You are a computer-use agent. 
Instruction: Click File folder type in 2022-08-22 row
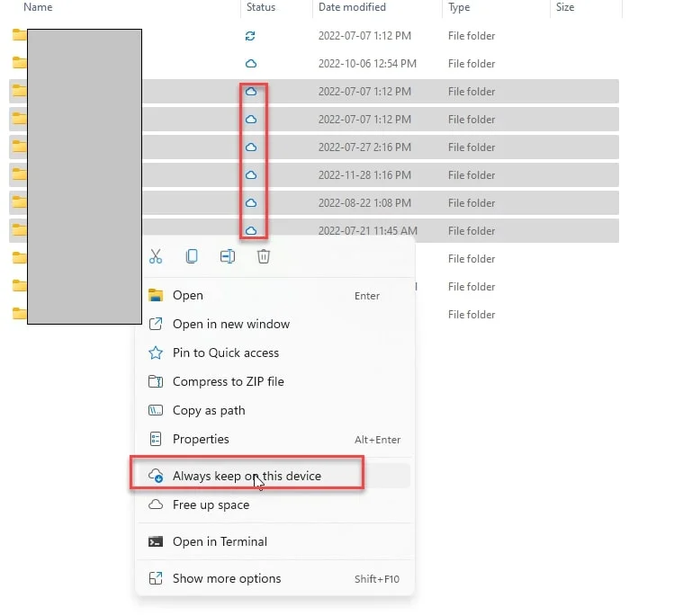(x=472, y=203)
